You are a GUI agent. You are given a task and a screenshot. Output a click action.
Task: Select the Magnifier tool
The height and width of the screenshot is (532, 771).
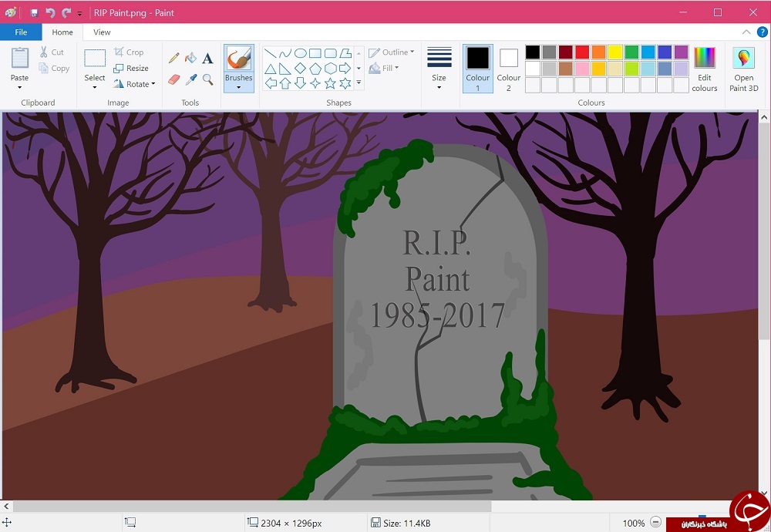tap(208, 79)
